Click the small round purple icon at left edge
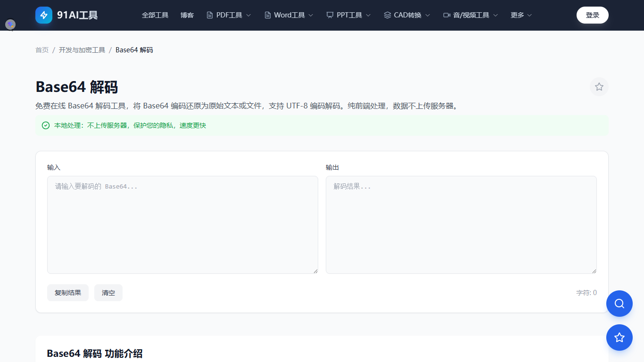Screen dimensions: 644x362 10,25
